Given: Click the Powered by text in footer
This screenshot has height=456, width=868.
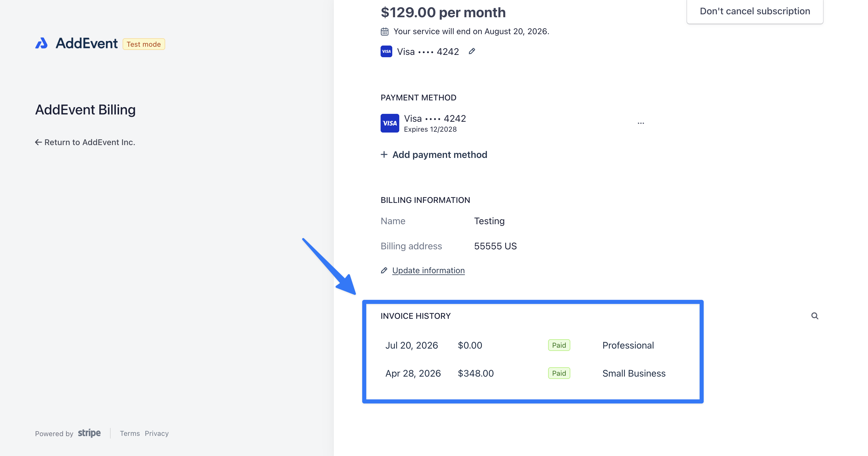Looking at the screenshot, I should click(x=54, y=434).
